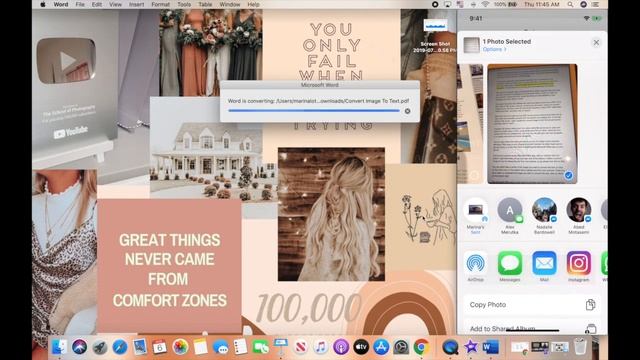The height and width of the screenshot is (360, 640).
Task: Tap AirDrop in the share sheet
Action: (476, 263)
